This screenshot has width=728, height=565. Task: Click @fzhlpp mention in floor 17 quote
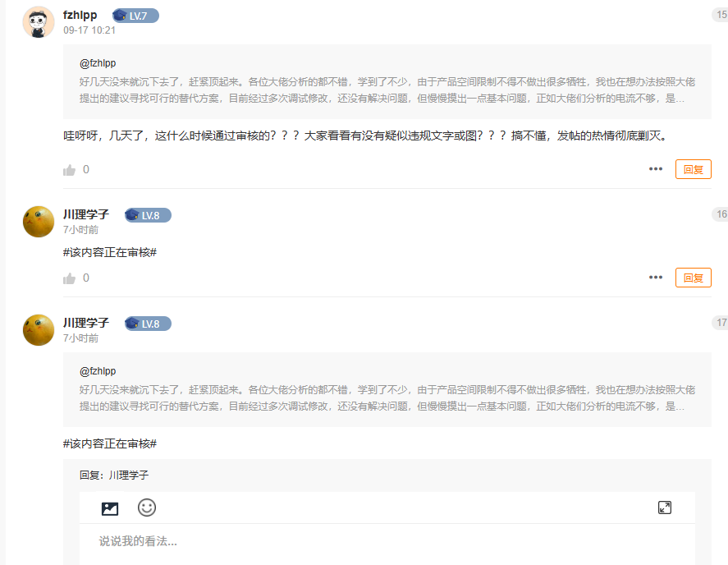(x=98, y=371)
